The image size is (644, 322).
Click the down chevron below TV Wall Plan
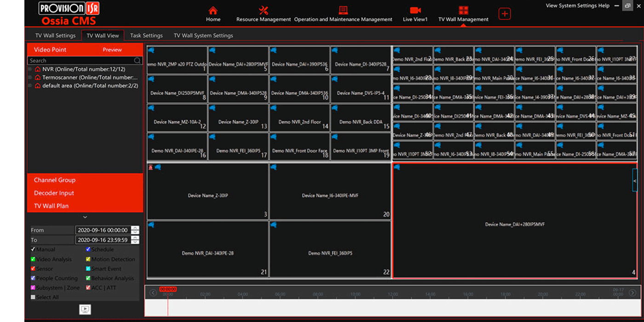pos(85,217)
